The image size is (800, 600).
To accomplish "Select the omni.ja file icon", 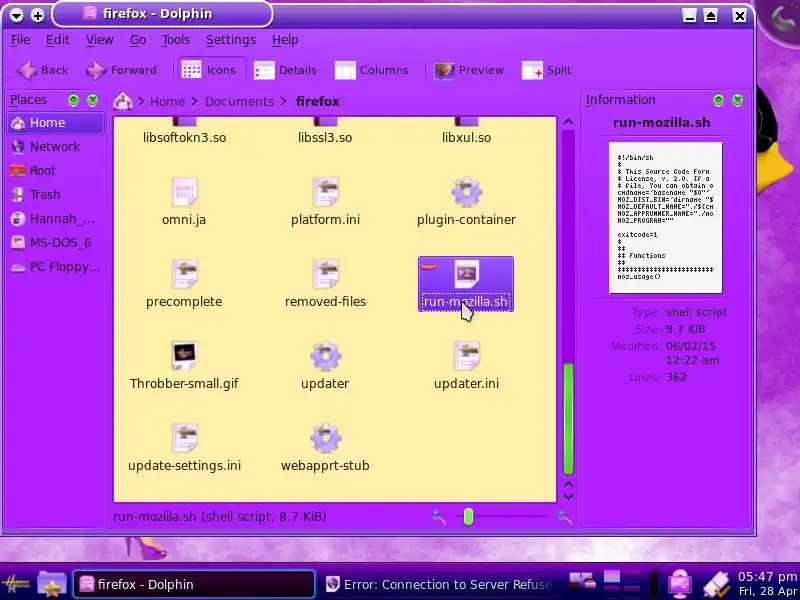I will pos(184,192).
